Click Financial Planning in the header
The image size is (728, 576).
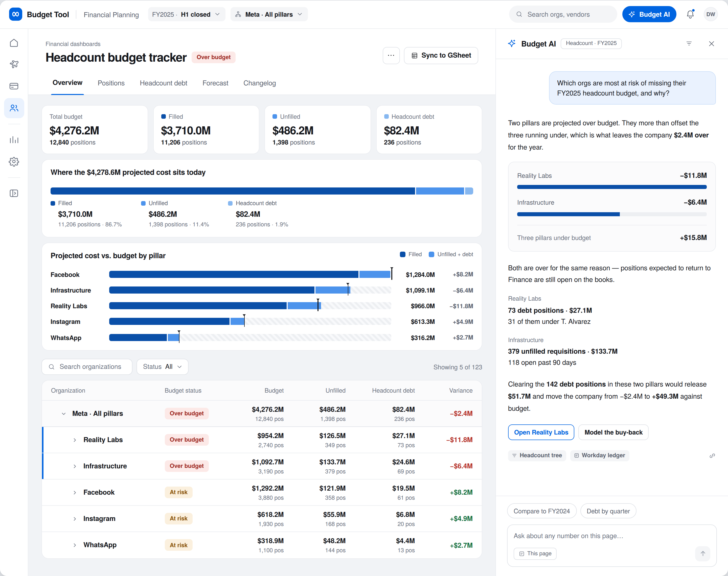click(111, 14)
